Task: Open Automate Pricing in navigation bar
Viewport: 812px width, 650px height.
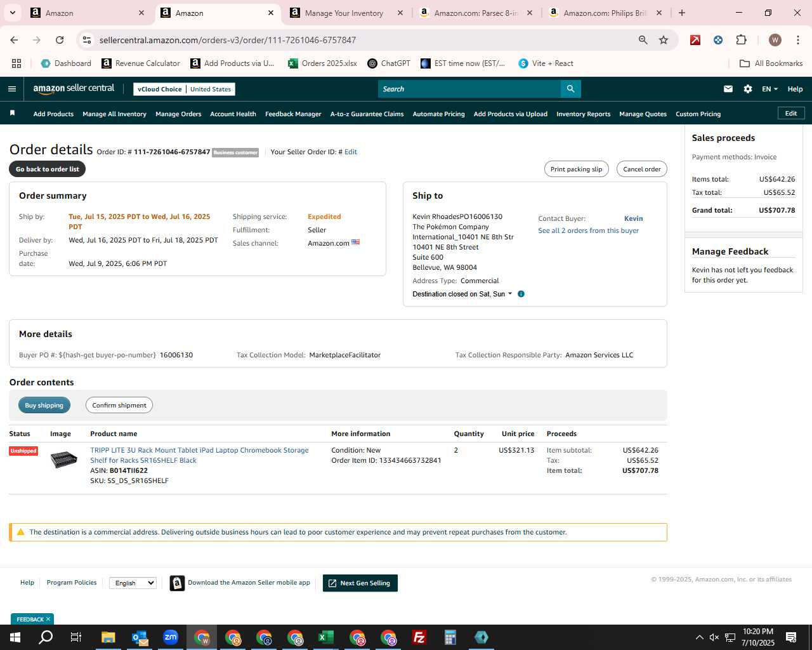Action: pyautogui.click(x=438, y=114)
